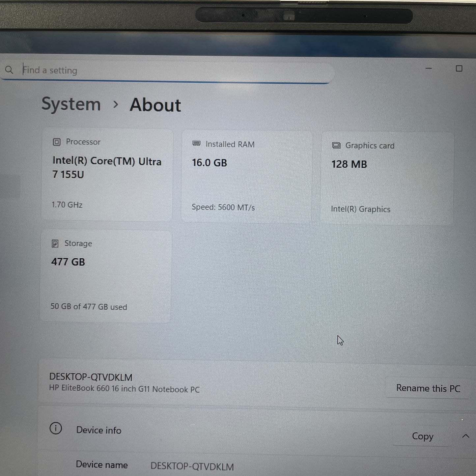The width and height of the screenshot is (476, 476).
Task: Click the Processor chip icon
Action: pyautogui.click(x=57, y=142)
